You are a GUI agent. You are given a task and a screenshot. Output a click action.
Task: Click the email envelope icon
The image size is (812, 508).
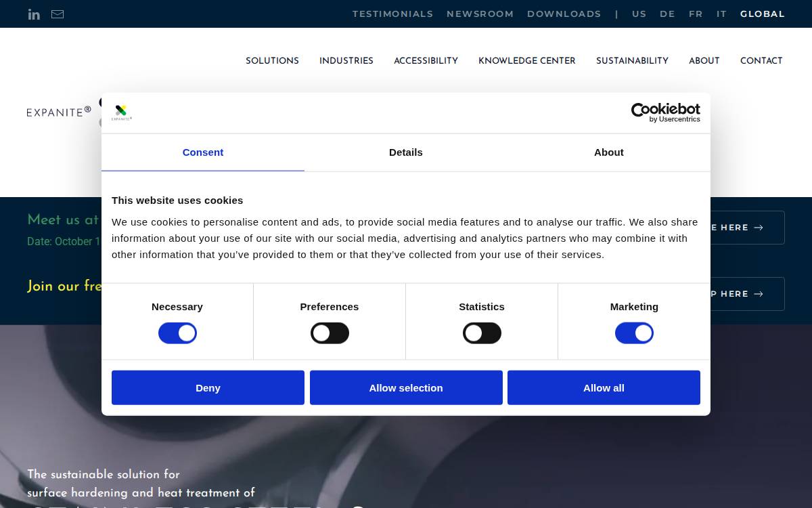[x=58, y=14]
